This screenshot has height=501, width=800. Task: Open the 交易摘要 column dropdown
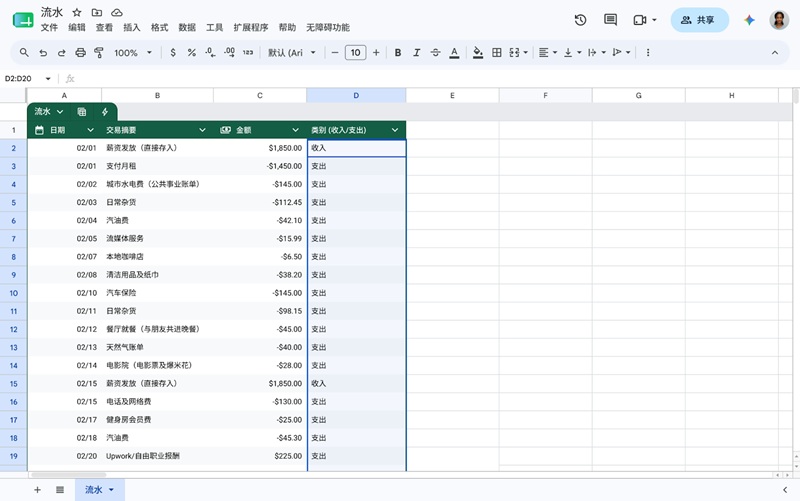202,130
